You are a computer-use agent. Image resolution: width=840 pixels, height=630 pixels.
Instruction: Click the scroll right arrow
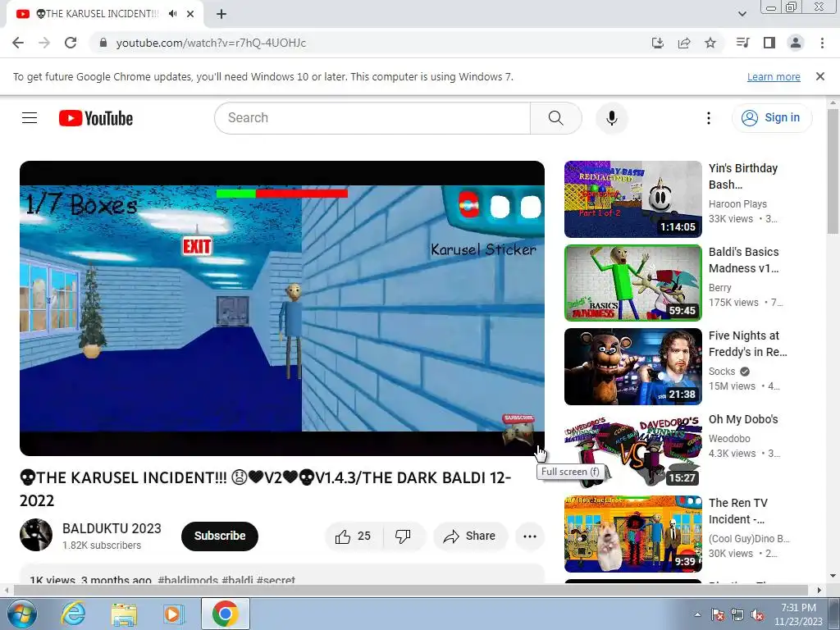point(819,590)
